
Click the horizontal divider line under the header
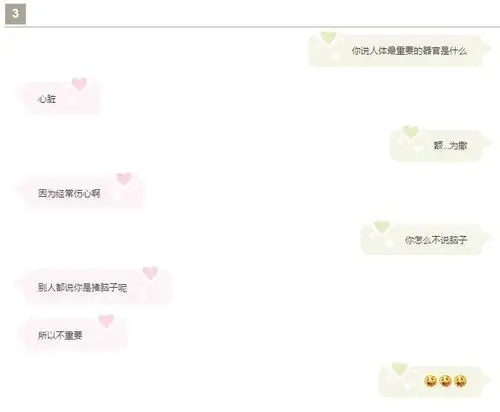(x=252, y=26)
